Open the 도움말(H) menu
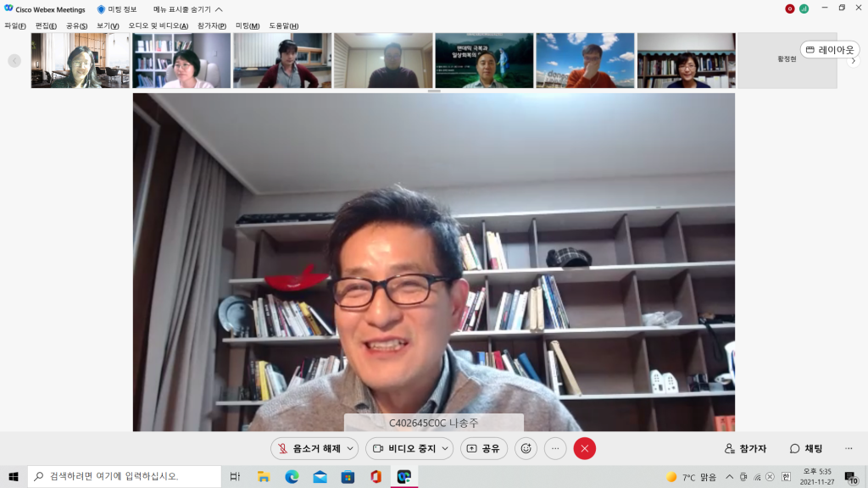The image size is (868, 488). pos(283,26)
